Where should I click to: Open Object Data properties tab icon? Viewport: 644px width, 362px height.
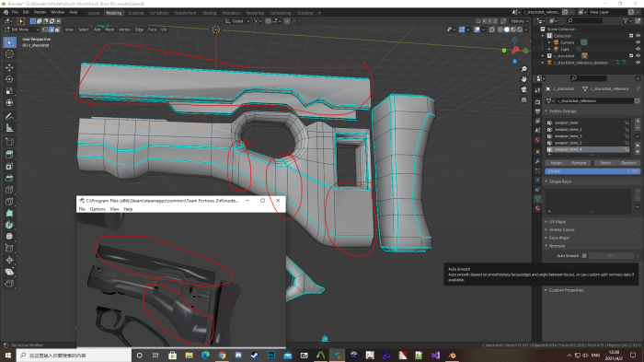pyautogui.click(x=537, y=199)
